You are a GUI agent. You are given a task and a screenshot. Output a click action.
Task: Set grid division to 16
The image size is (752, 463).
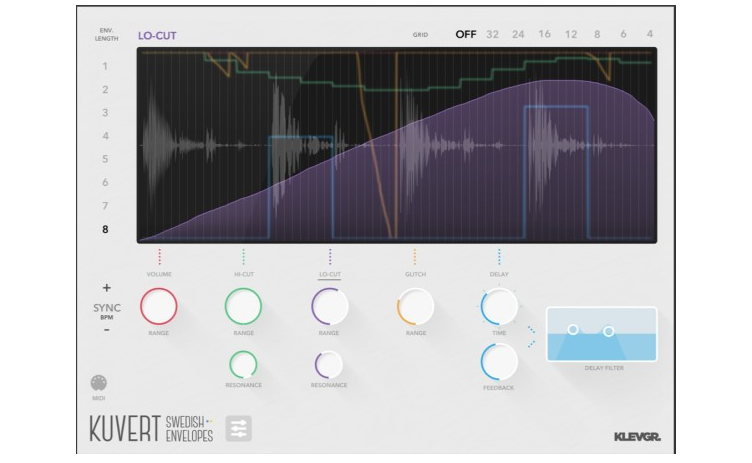point(544,34)
